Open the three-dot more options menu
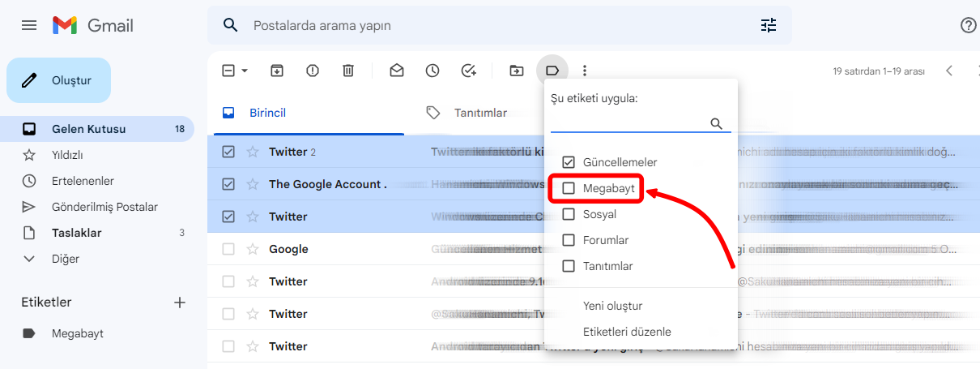The width and height of the screenshot is (980, 369). [x=585, y=71]
